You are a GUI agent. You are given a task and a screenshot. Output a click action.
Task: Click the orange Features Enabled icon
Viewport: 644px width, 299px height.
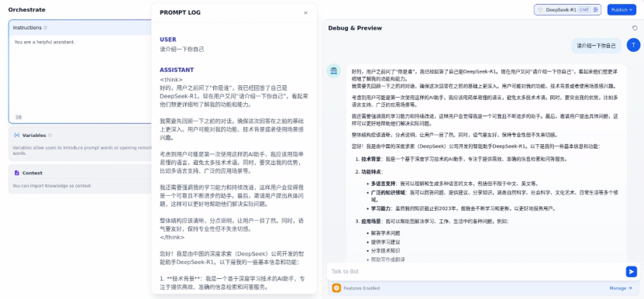point(336,288)
